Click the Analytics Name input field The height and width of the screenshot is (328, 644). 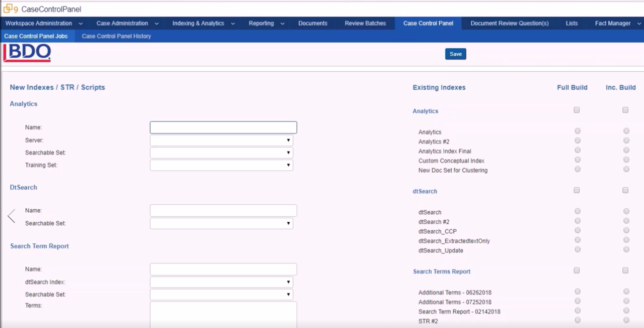[223, 127]
